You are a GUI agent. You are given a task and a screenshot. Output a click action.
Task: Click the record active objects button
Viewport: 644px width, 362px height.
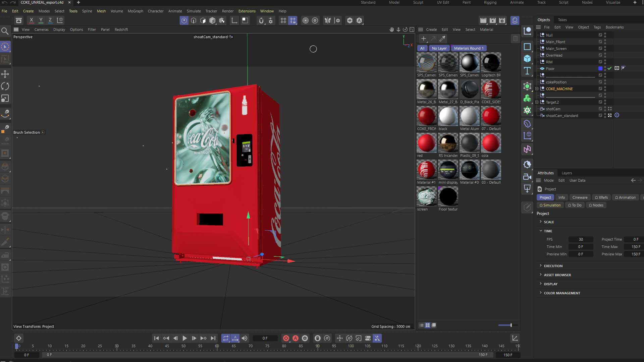tap(286, 339)
